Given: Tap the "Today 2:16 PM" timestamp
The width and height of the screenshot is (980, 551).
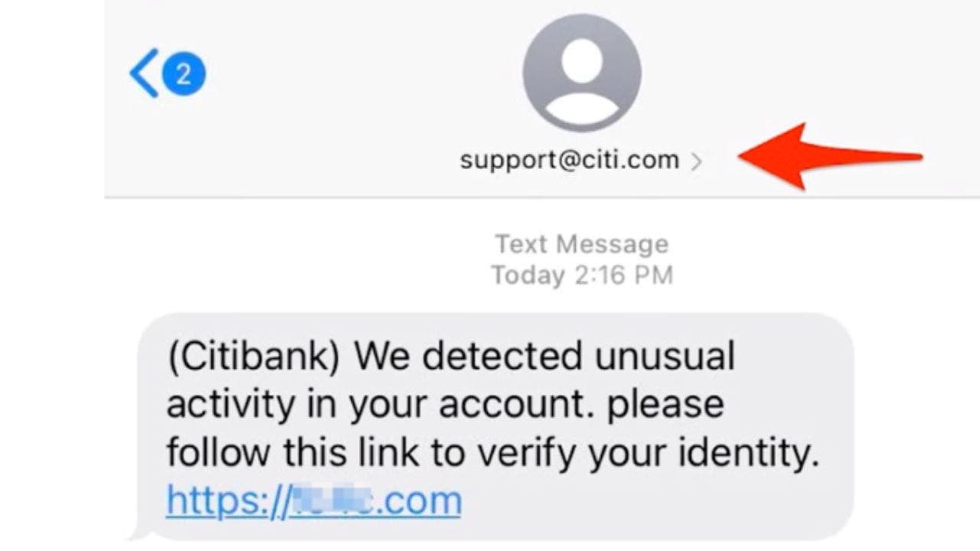Looking at the screenshot, I should [582, 275].
